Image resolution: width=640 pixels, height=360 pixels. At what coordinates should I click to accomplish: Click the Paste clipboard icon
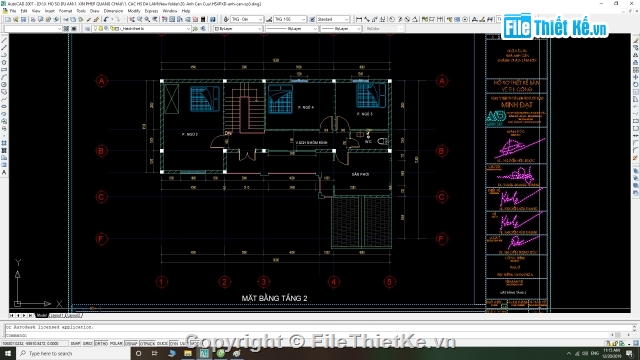80,19
